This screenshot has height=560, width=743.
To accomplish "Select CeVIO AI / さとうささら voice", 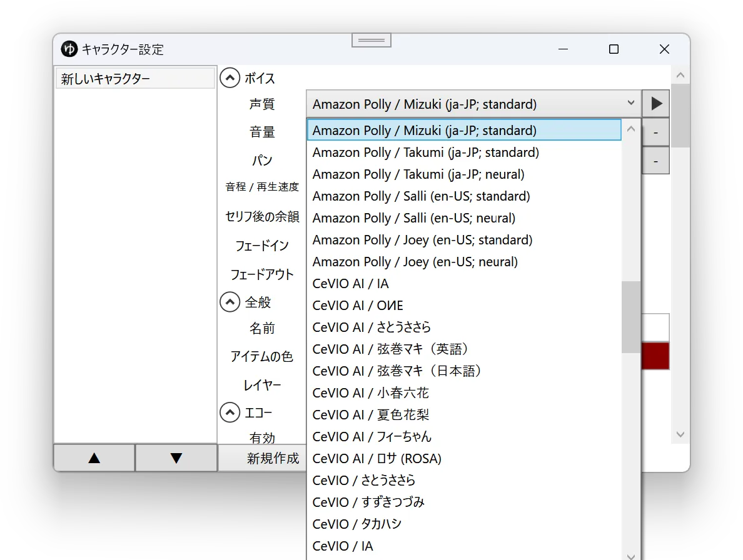I will pyautogui.click(x=464, y=327).
